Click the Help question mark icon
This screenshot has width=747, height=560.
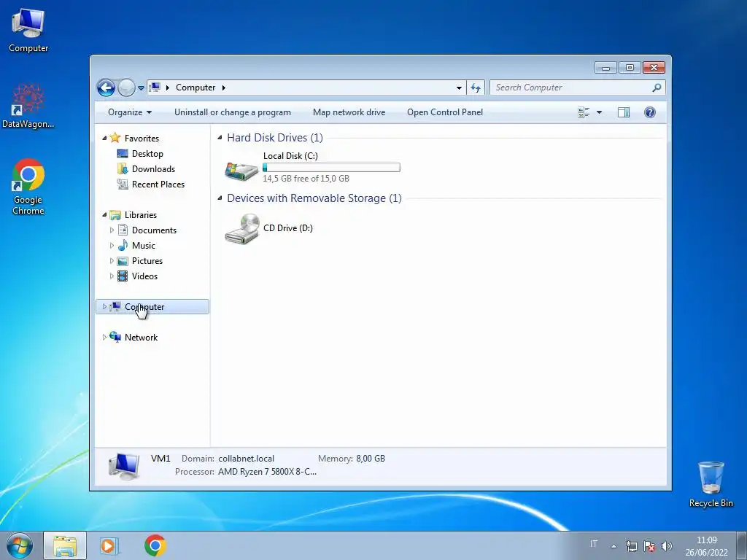650,112
